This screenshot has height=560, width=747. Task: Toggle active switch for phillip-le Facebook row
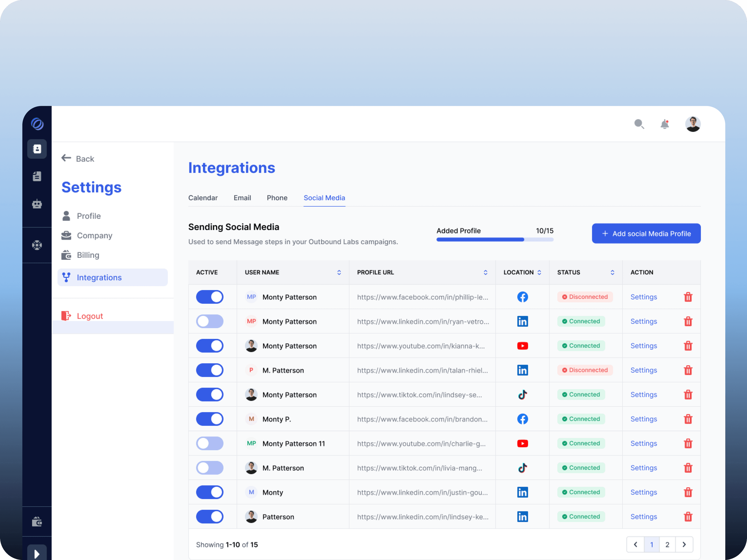(x=210, y=297)
